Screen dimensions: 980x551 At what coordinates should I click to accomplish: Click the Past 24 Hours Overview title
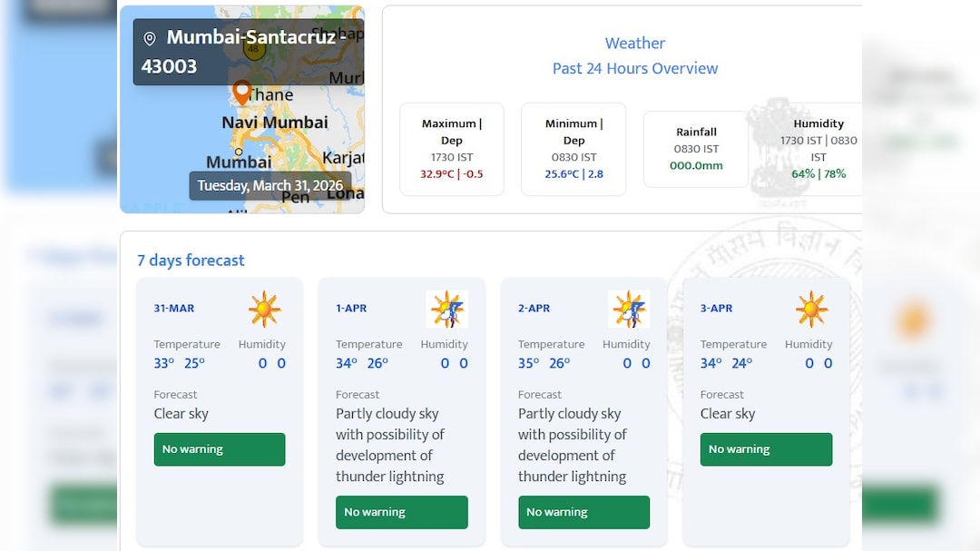pos(634,68)
